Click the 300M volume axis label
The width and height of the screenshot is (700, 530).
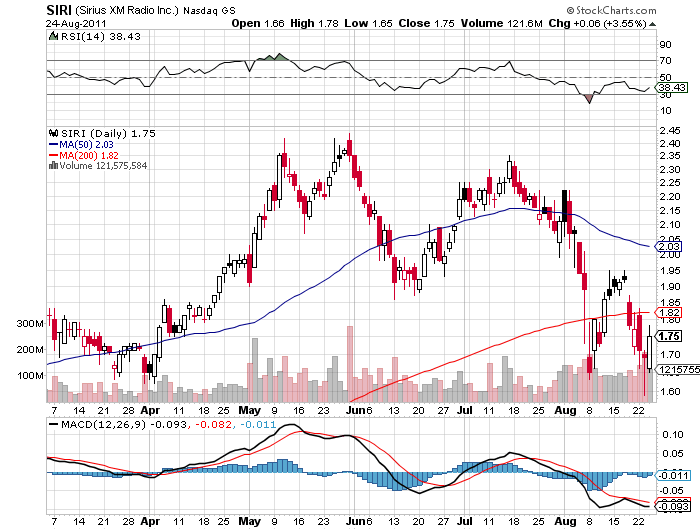point(30,323)
